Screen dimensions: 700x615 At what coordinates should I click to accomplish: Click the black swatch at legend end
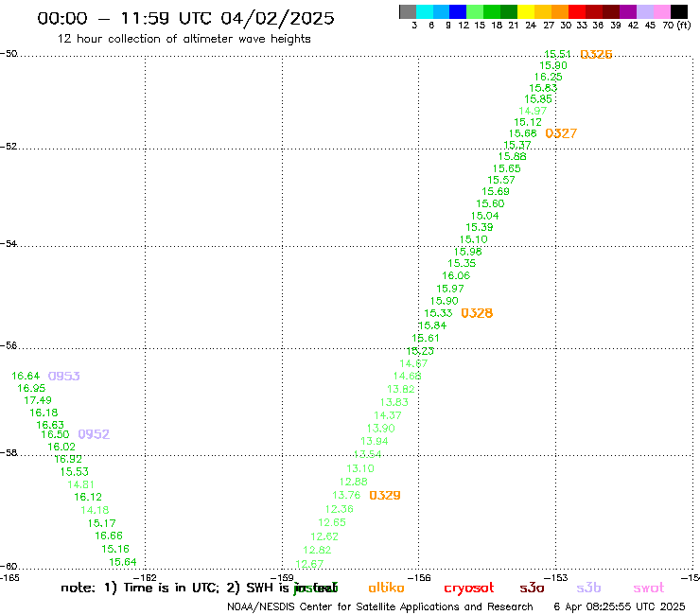(x=678, y=11)
